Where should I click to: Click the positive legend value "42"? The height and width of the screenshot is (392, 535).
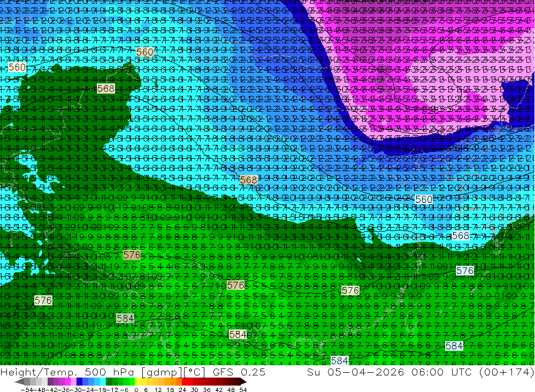[219, 390]
